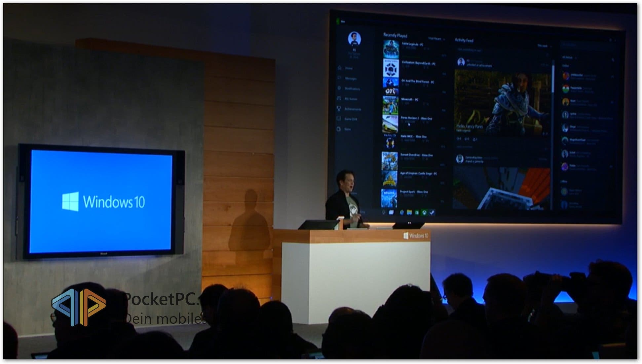Click second feed post author avatar
Viewport: 642px width, 364px height.
coord(459,159)
